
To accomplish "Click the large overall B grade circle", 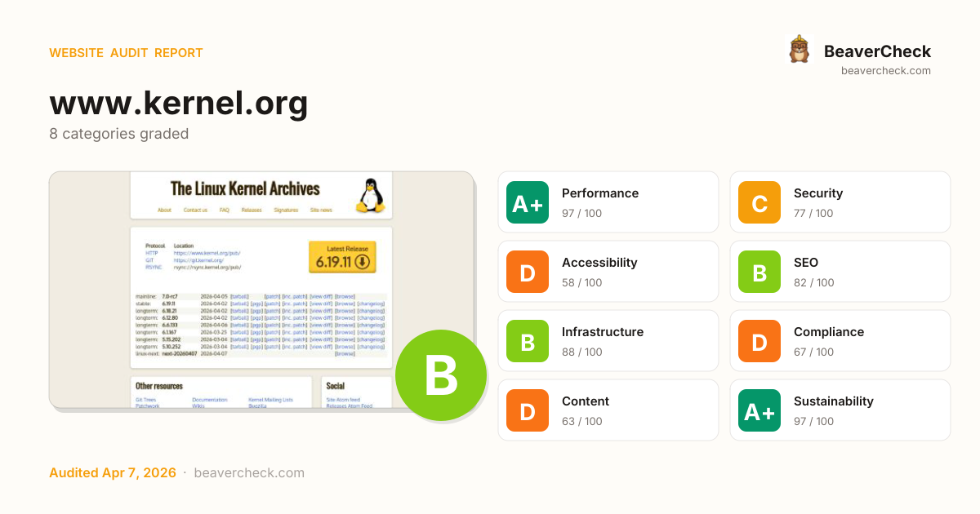I will pyautogui.click(x=441, y=375).
